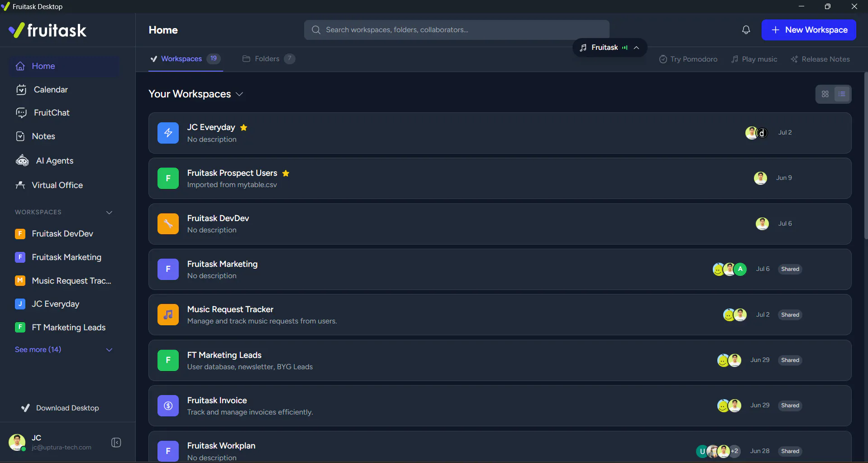Viewport: 868px width, 463px height.
Task: Click the Fruitask Invoice dollar icon
Action: 168,405
